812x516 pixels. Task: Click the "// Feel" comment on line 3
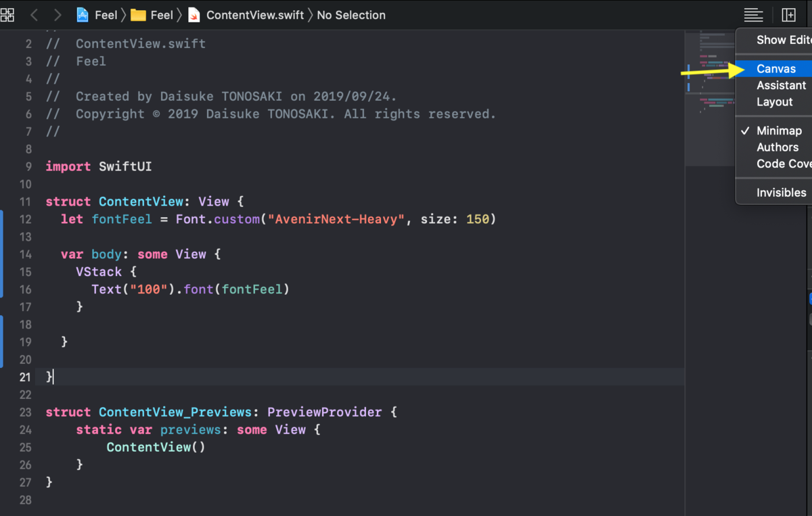76,62
